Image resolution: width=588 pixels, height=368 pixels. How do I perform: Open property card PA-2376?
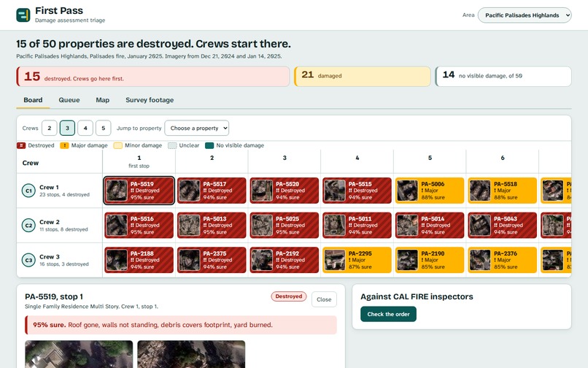point(503,260)
